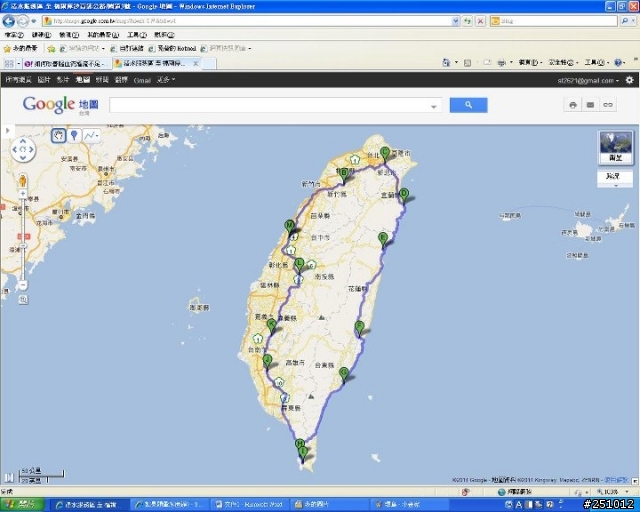Click green route marker G on southeast coast
This screenshot has width=640, height=512.
point(344,374)
